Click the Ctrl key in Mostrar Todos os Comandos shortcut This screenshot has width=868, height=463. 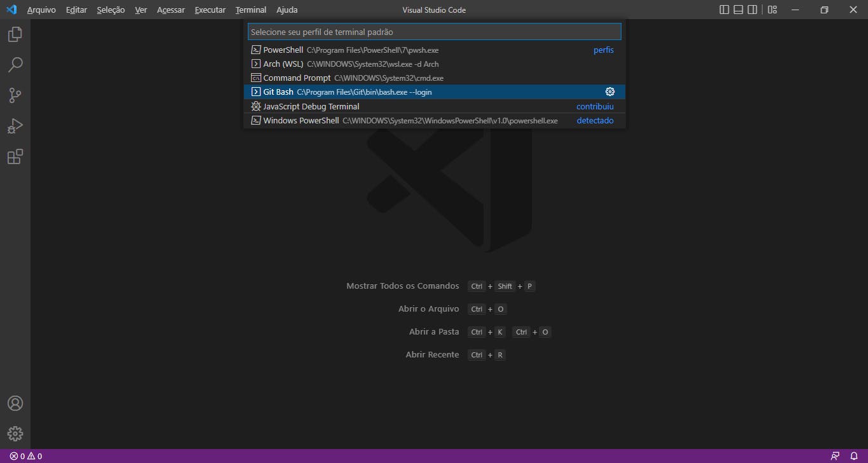(477, 286)
